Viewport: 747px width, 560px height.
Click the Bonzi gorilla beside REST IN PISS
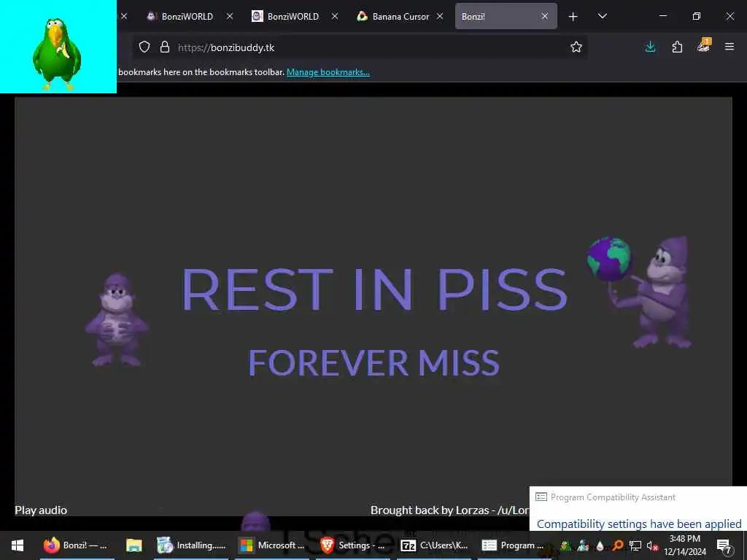116,319
